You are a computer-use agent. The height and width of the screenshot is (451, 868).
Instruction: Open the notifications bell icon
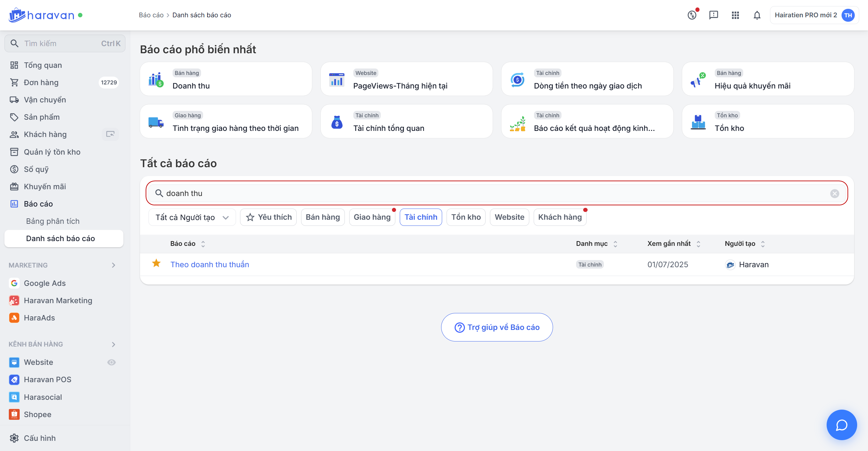click(x=757, y=15)
